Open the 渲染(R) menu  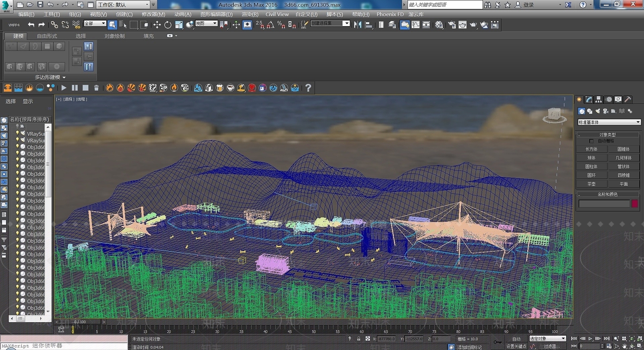pos(250,14)
